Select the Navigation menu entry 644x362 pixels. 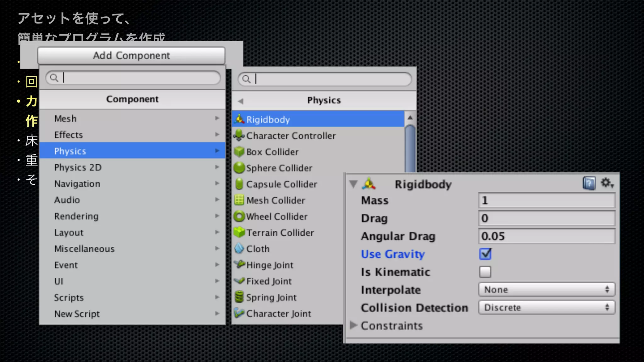[x=132, y=184]
